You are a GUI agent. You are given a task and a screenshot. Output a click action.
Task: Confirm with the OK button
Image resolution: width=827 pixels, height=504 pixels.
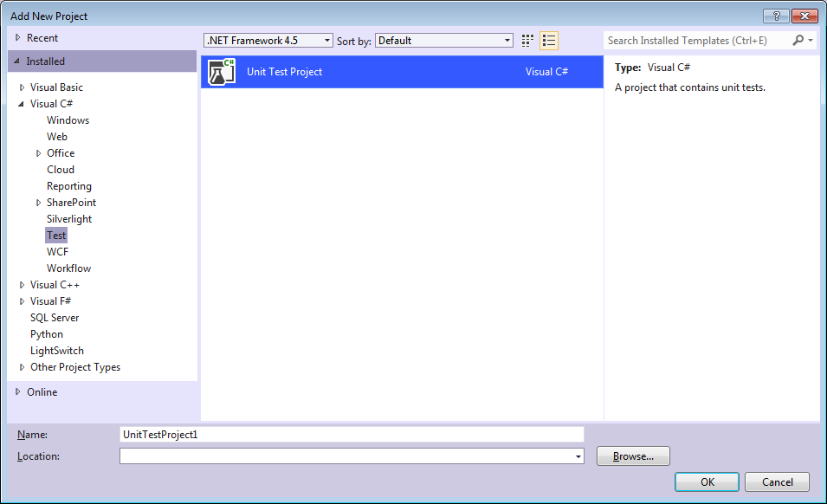tap(707, 481)
